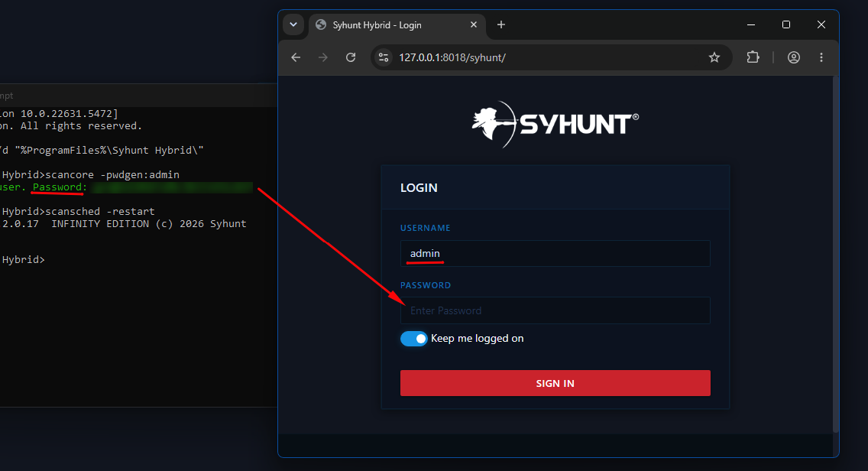This screenshot has height=471, width=868.
Task: Open the browser extensions puzzle icon
Action: (753, 57)
